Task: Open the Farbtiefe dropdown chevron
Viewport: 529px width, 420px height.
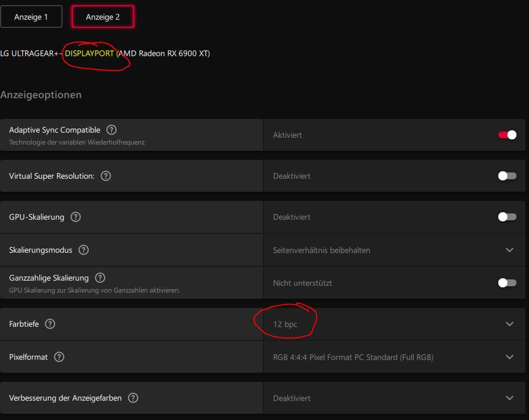Action: tap(510, 324)
